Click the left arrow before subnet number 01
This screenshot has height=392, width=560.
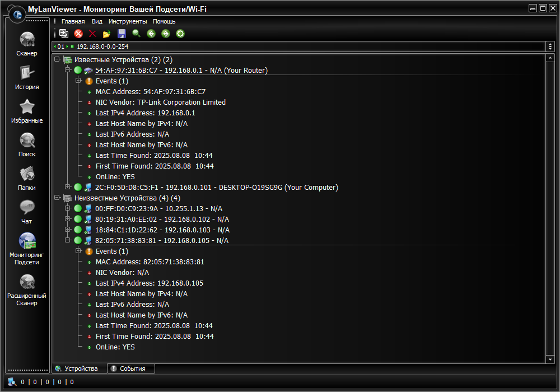(x=55, y=46)
